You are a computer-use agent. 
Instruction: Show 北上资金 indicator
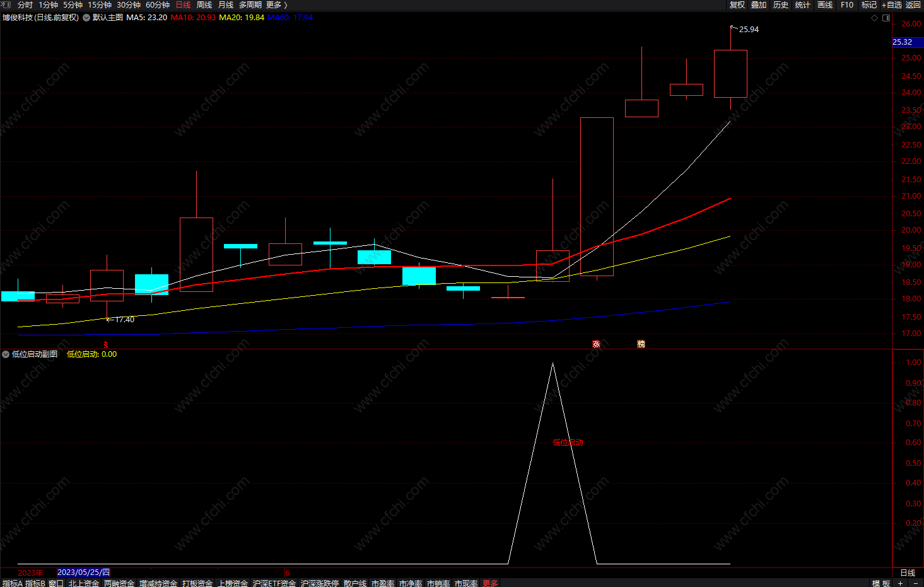pyautogui.click(x=84, y=583)
